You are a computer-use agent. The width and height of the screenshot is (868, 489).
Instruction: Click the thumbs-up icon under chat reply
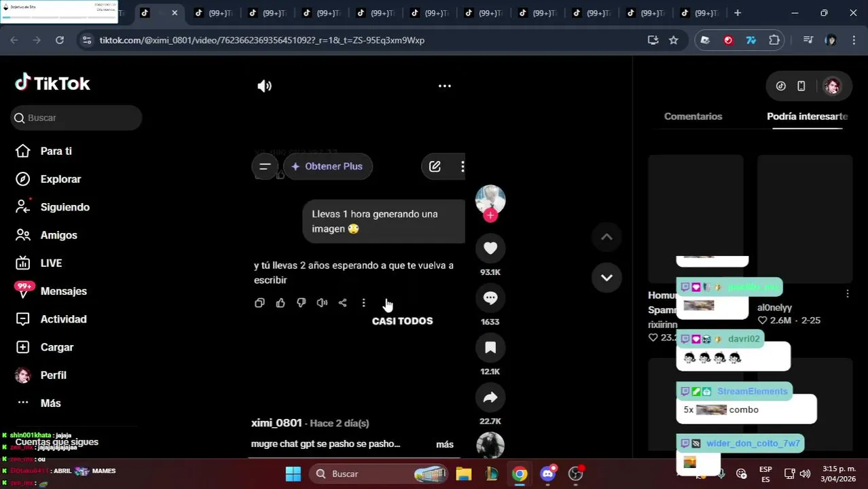pos(281,303)
